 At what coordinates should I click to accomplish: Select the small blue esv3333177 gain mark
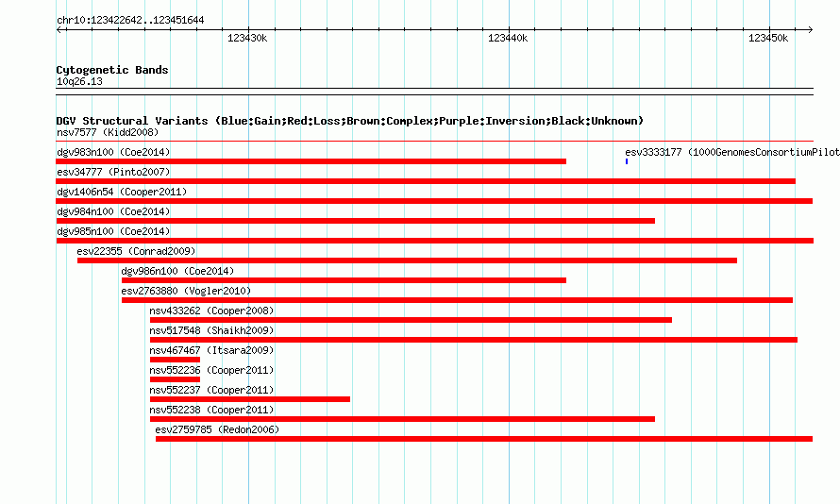coord(627,161)
